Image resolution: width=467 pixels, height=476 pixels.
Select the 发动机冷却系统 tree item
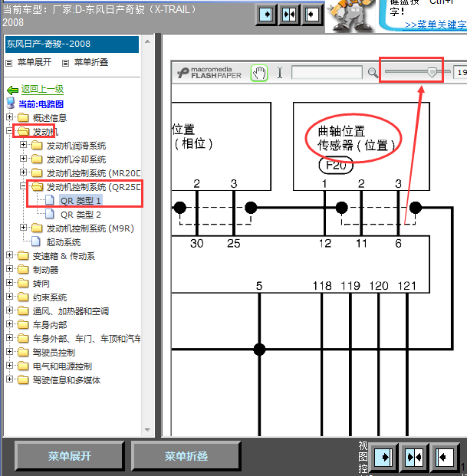(76, 159)
